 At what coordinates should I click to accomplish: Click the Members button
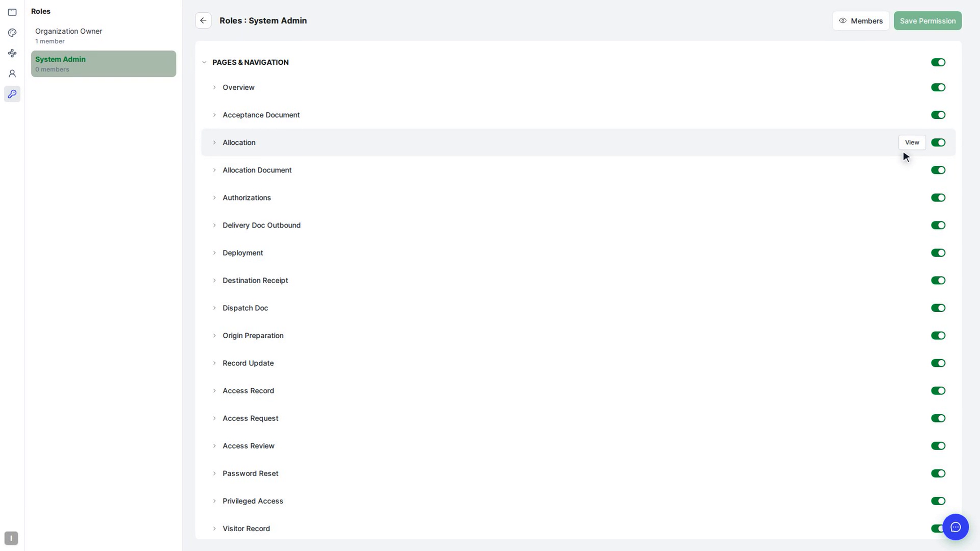click(x=861, y=21)
